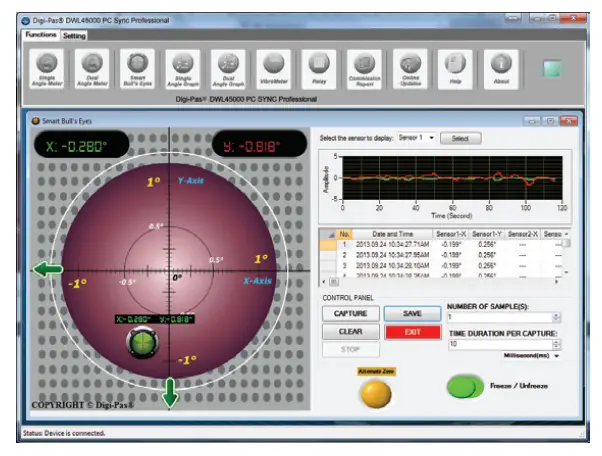Open the Millisecond(ms) unit dropdown

[531, 356]
